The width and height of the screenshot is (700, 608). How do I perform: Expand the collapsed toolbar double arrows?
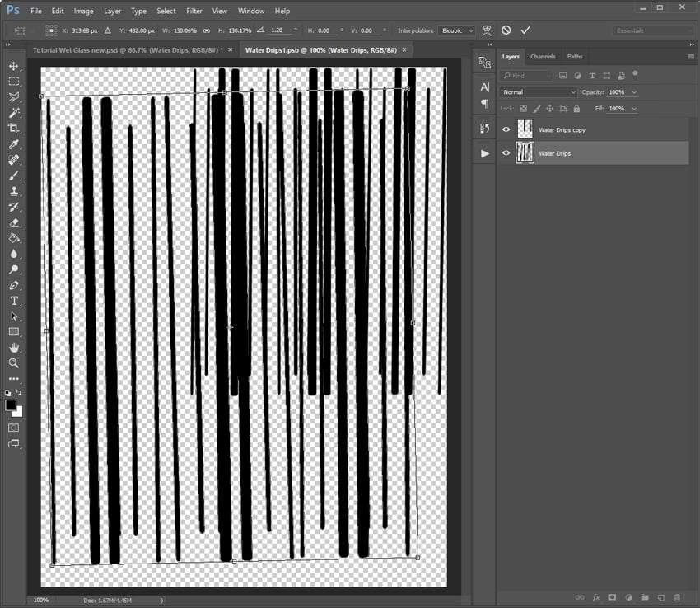(x=7, y=44)
